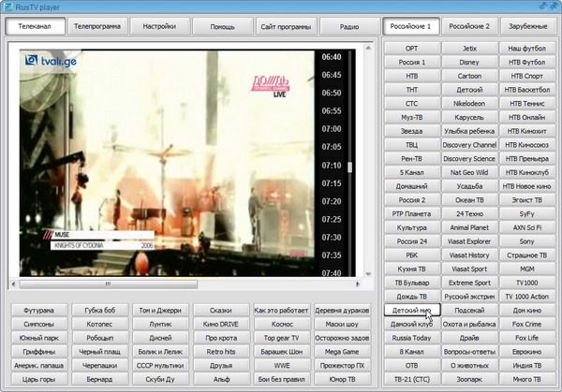Image resolution: width=562 pixels, height=392 pixels.
Task: Select Наш футбол channel
Action: pos(527,49)
